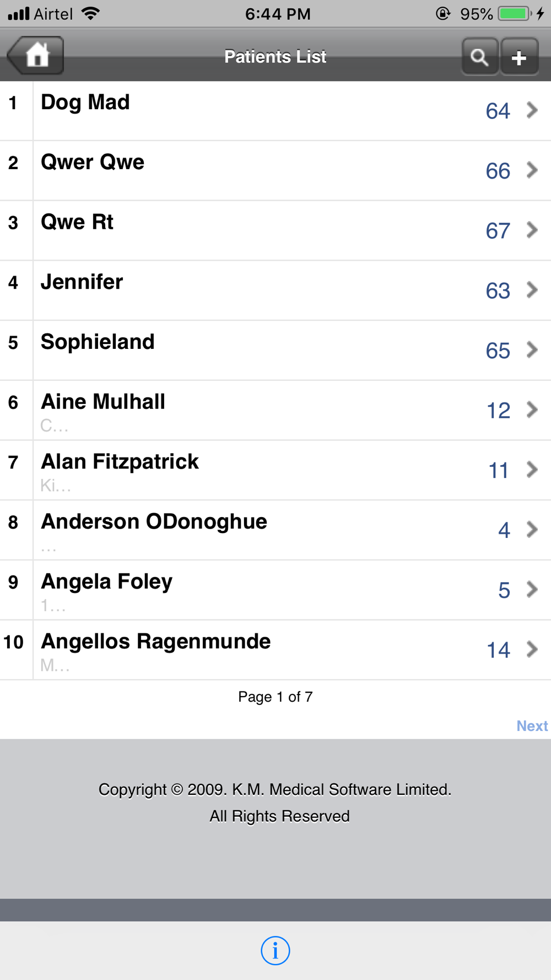Tap the blue info icon
Viewport: 551px width, 980px height.
pyautogui.click(x=275, y=950)
